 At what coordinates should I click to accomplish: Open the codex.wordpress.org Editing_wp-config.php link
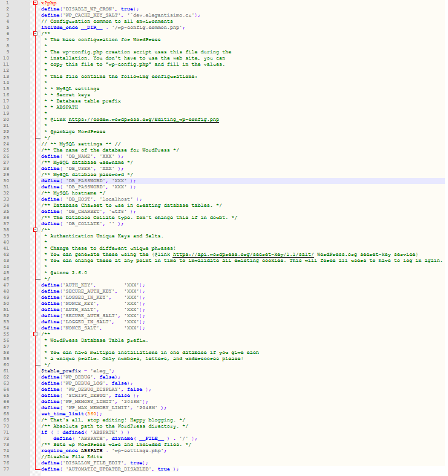144,120
